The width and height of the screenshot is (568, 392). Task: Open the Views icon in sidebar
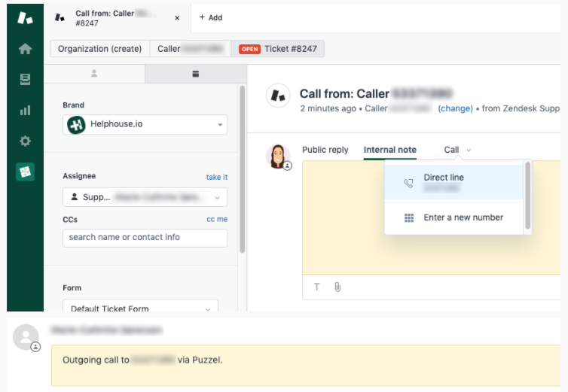(x=25, y=79)
